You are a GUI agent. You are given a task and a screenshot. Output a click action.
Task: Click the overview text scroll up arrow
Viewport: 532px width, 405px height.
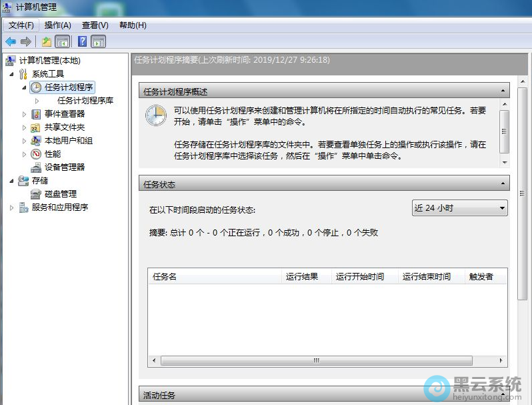point(505,104)
